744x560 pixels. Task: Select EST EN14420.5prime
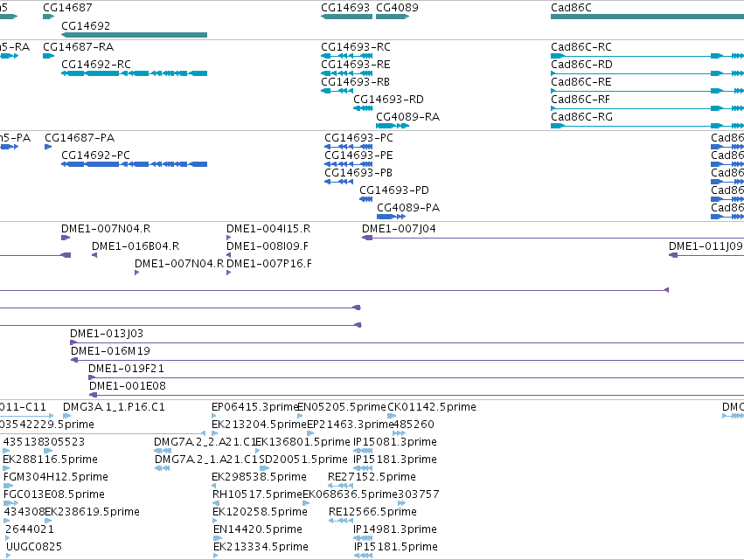258,529
